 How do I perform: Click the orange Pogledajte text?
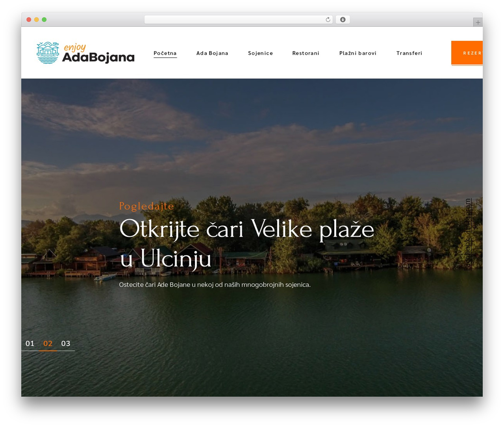[x=146, y=206]
